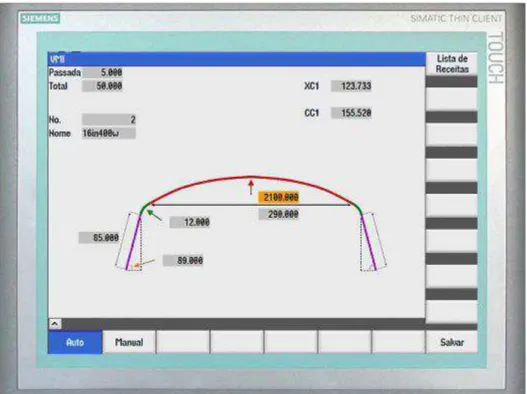Click the Salvar softkey

point(452,342)
